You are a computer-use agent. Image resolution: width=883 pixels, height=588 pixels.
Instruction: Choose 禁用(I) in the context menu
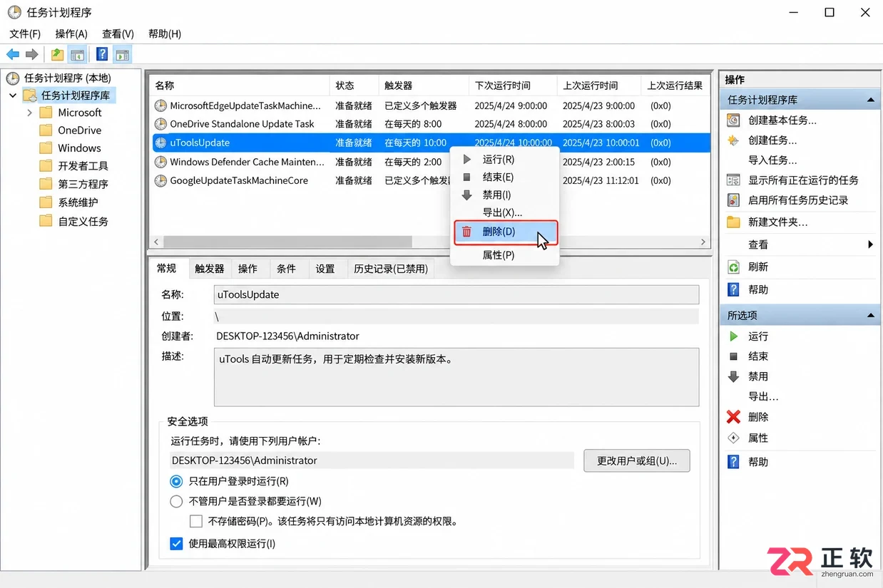pos(506,195)
